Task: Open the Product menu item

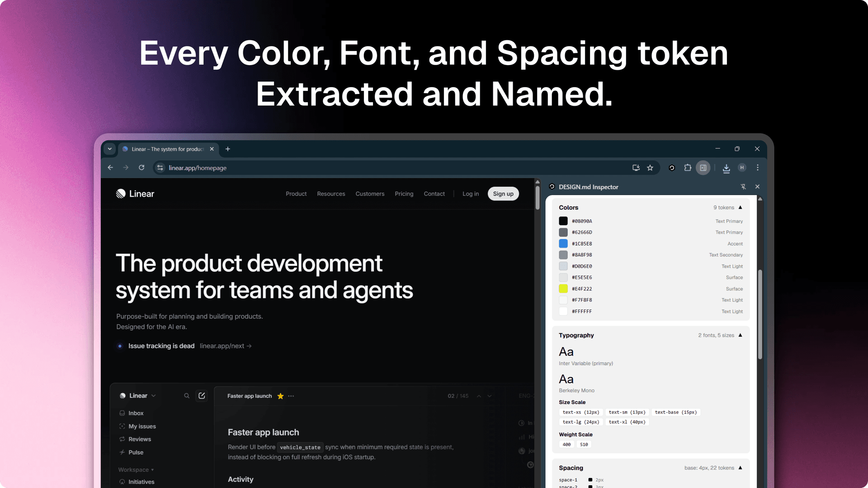Action: coord(296,194)
